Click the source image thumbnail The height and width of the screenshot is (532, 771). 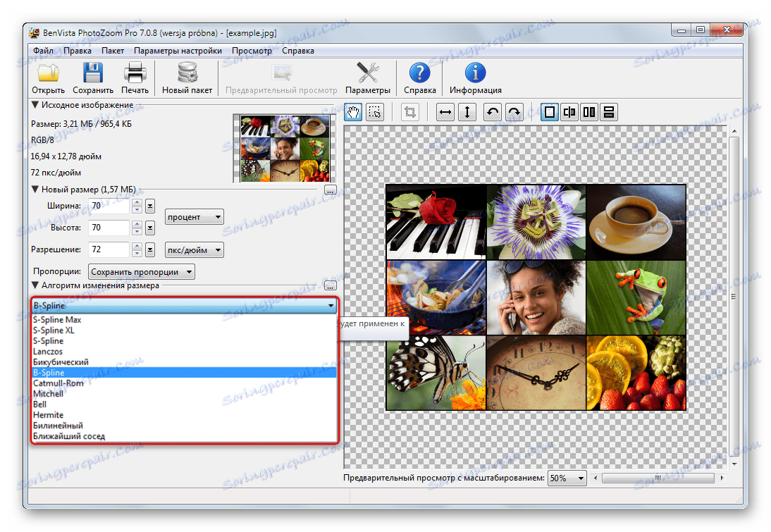click(285, 149)
